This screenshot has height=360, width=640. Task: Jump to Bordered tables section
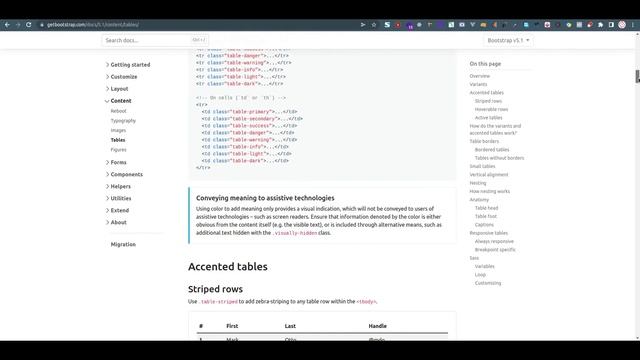click(x=492, y=150)
